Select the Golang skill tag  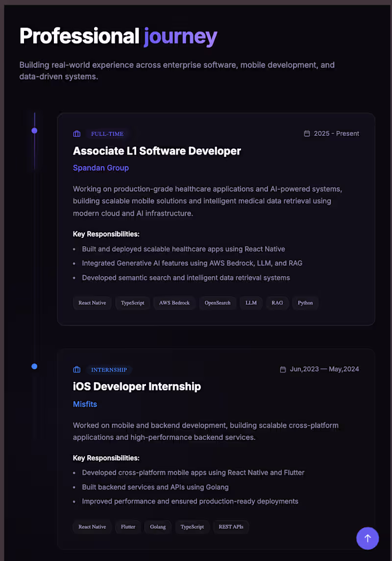(x=158, y=527)
